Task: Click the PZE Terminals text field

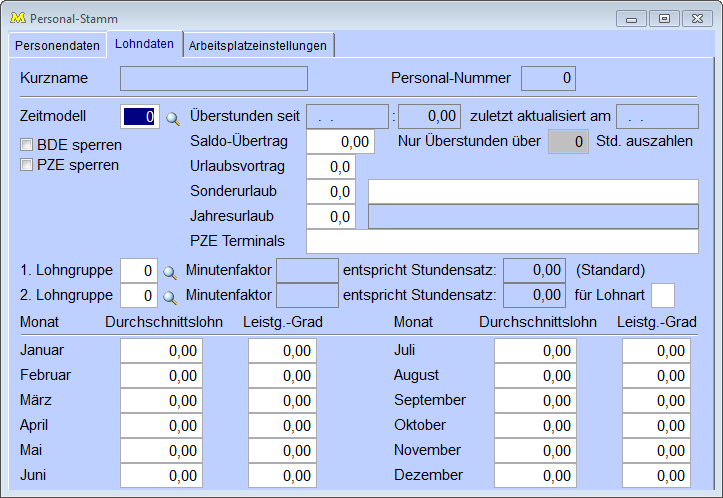Action: (502, 241)
